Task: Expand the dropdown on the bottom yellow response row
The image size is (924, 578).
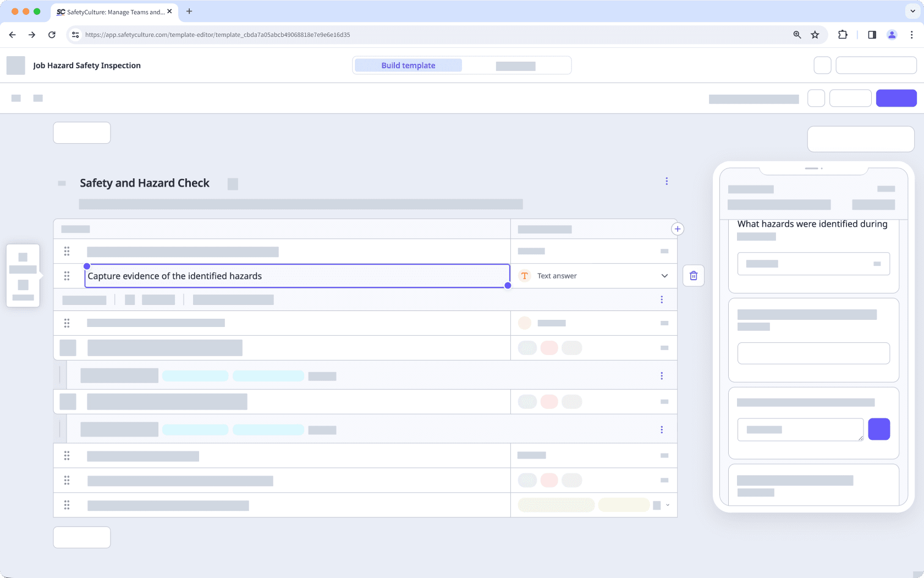Action: click(667, 505)
